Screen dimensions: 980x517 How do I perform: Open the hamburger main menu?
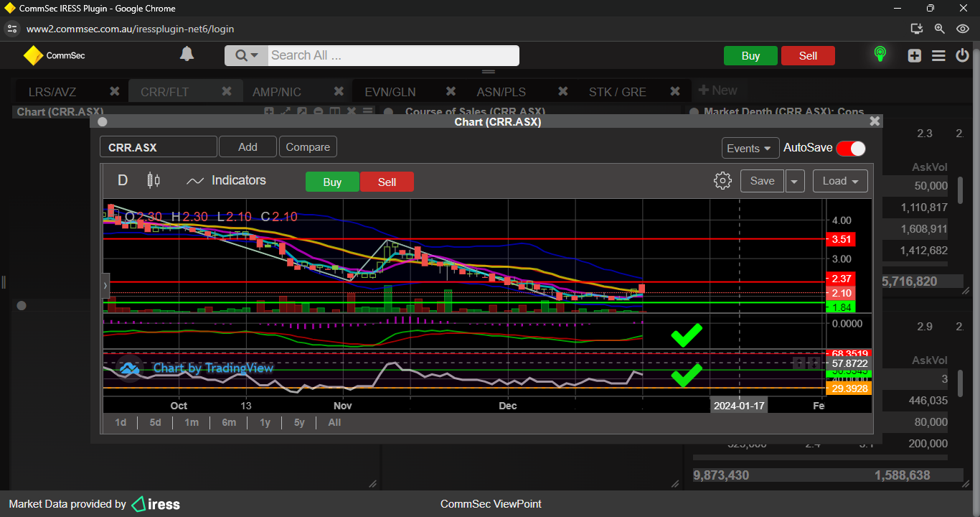[x=938, y=55]
